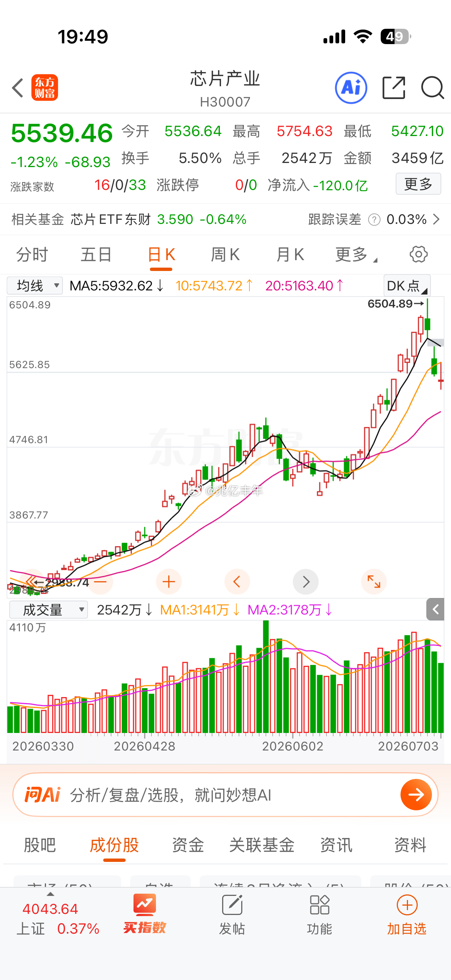Tap MA1:3141万 volume value

tap(200, 610)
